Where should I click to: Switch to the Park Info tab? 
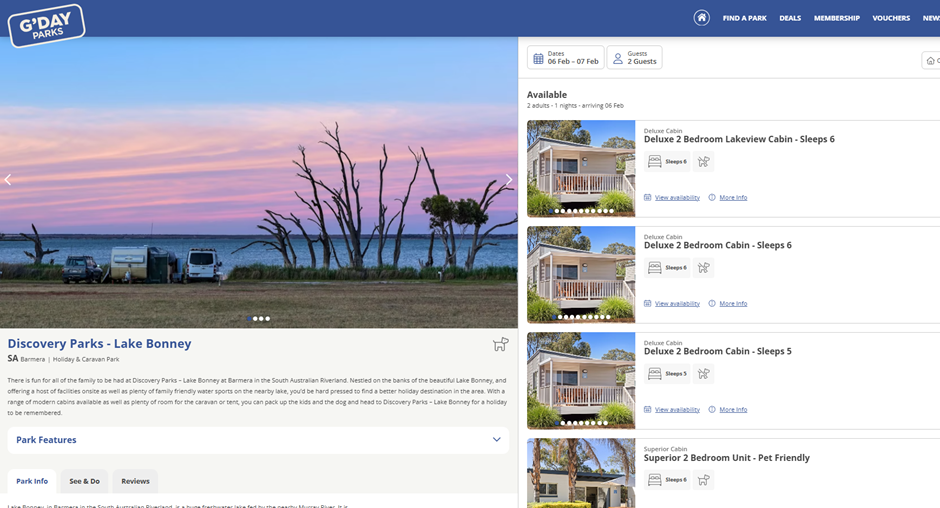[32, 481]
